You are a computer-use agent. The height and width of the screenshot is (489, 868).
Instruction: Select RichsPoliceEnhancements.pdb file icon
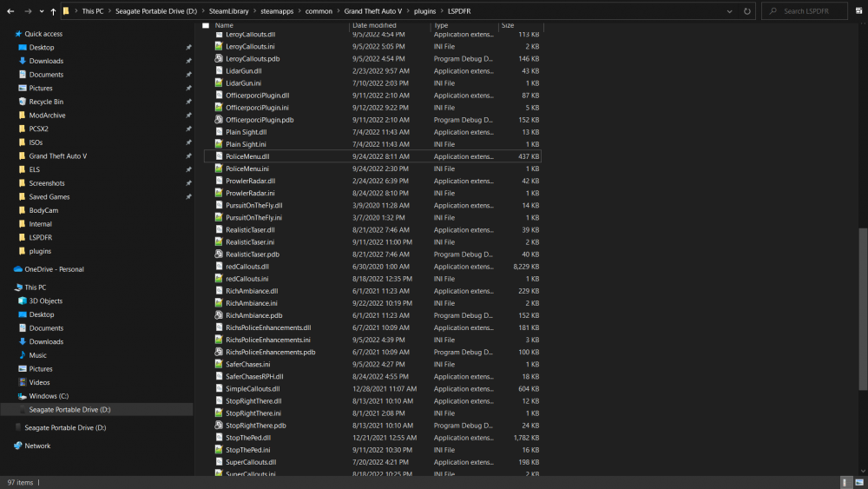point(219,353)
